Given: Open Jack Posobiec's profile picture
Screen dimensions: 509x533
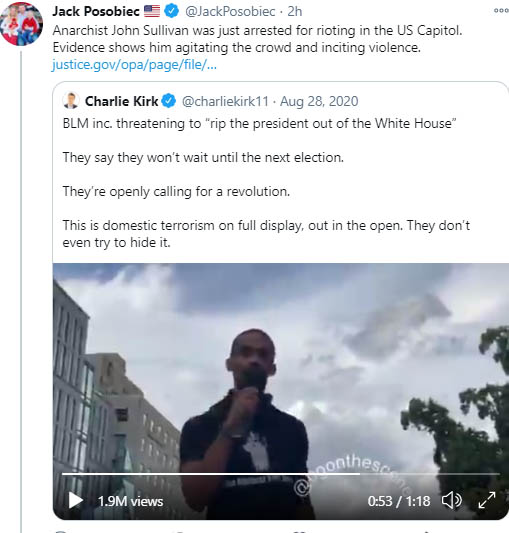Looking at the screenshot, I should [x=22, y=24].
